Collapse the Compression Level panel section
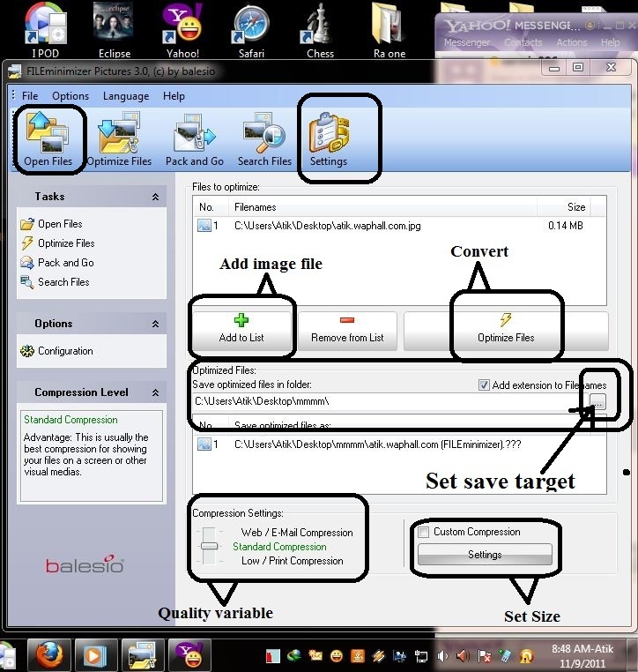This screenshot has height=672, width=638. coord(156,393)
